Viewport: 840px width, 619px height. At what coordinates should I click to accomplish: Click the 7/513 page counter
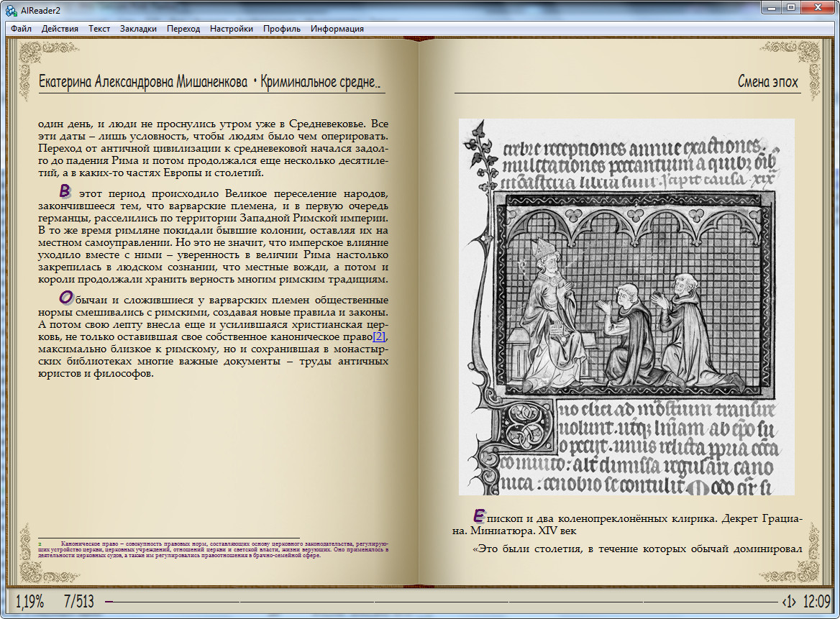[x=79, y=602]
